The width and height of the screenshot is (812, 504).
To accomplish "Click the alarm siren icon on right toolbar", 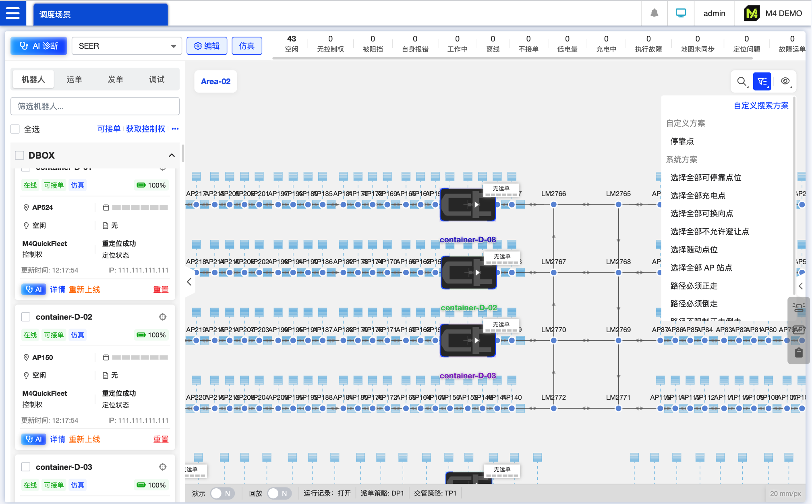I will [799, 308].
